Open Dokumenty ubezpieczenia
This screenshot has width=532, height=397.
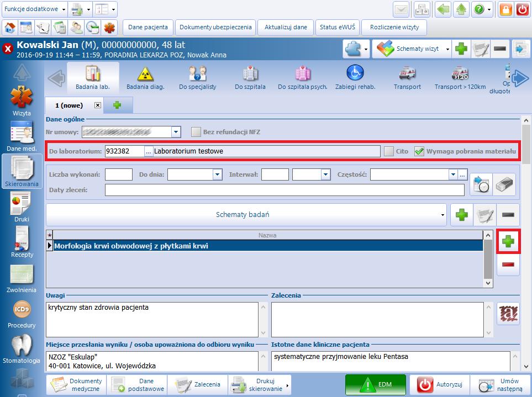pyautogui.click(x=215, y=27)
